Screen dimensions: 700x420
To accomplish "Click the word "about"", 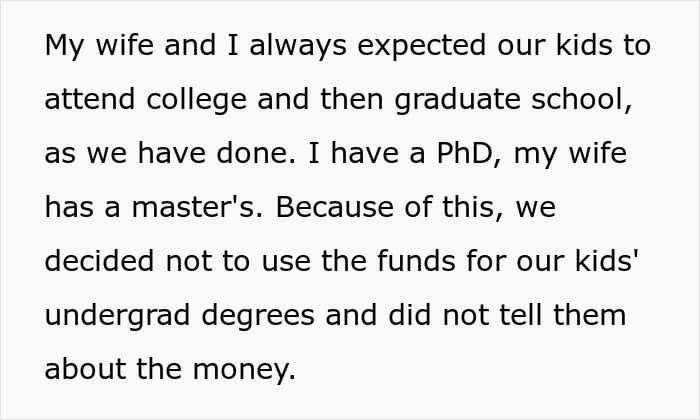I will click(x=85, y=368).
